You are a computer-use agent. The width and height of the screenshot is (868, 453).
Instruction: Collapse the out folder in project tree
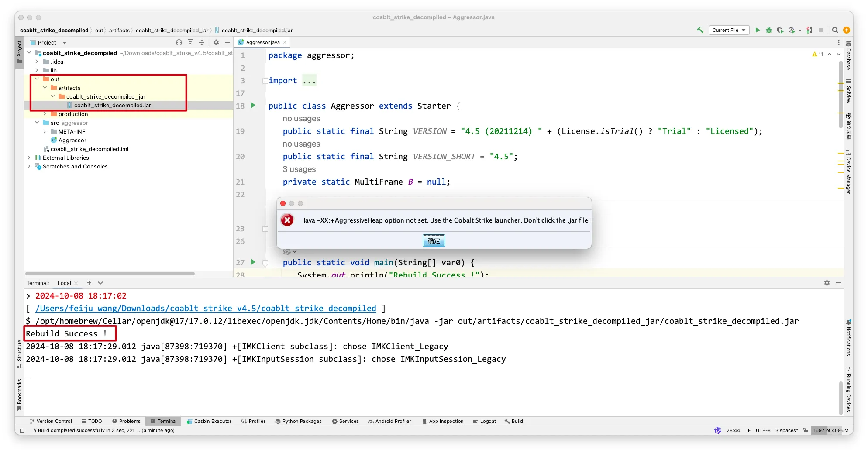tap(37, 79)
